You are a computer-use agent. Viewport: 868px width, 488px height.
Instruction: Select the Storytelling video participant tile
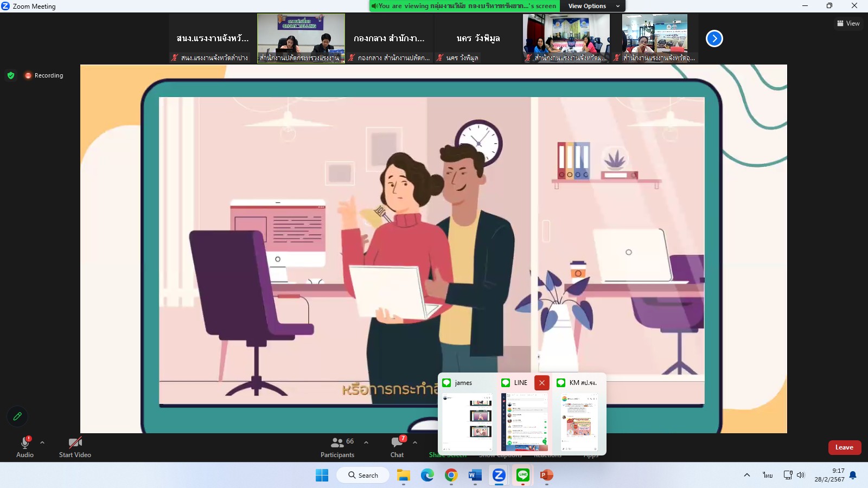[301, 38]
